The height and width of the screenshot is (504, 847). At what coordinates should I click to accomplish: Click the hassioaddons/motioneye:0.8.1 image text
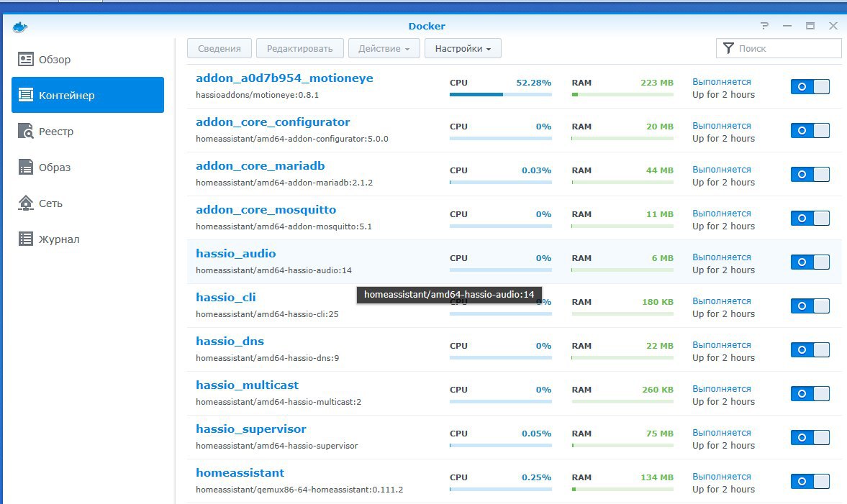(x=257, y=95)
